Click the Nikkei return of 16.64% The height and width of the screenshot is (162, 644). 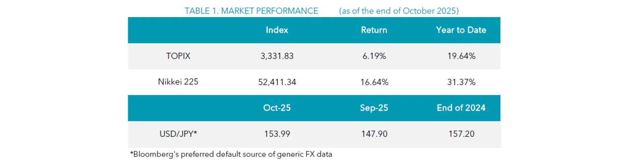pyautogui.click(x=374, y=82)
